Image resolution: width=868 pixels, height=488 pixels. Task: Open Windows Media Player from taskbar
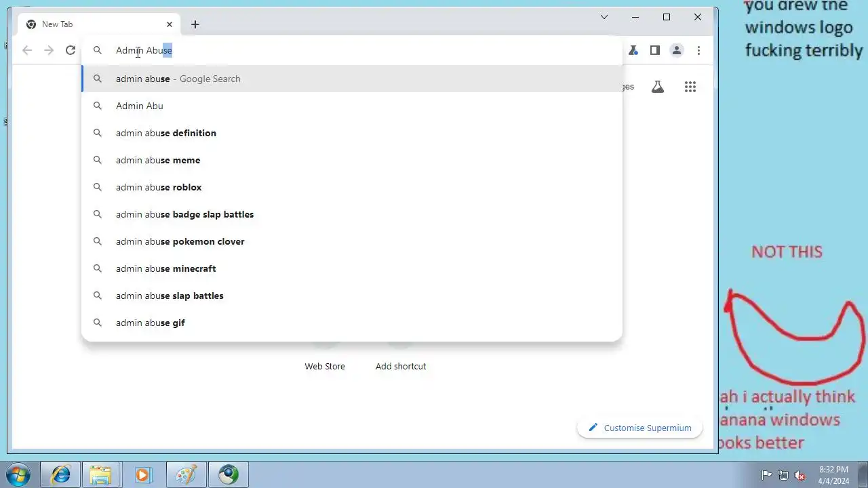[142, 474]
